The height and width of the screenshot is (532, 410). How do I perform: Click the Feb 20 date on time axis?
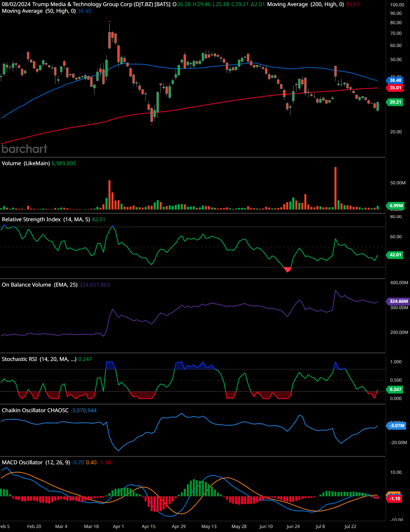point(34,526)
